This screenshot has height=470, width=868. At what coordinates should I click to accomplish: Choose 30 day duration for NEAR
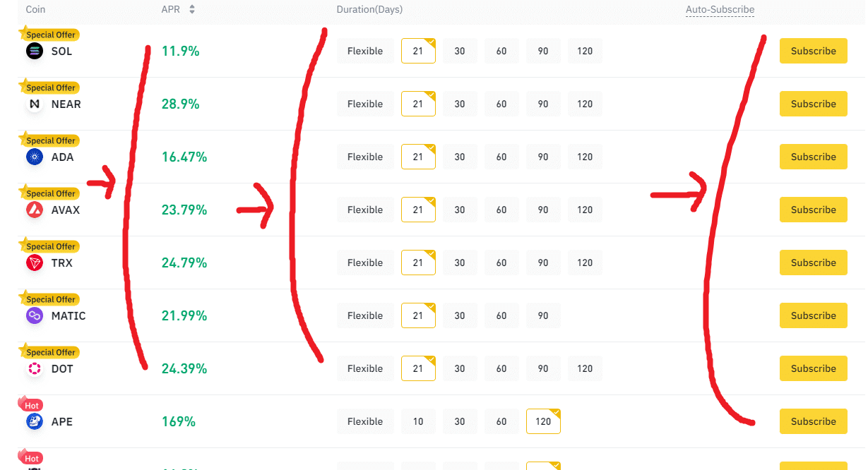460,104
